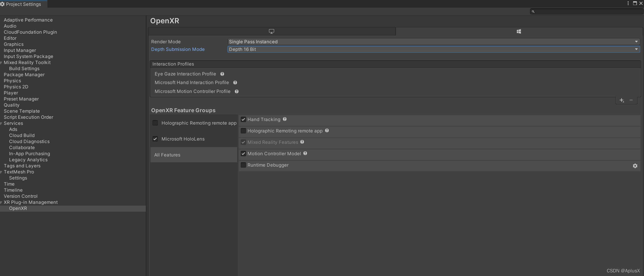Click the Depth Submission Mode link
644x276 pixels.
178,49
